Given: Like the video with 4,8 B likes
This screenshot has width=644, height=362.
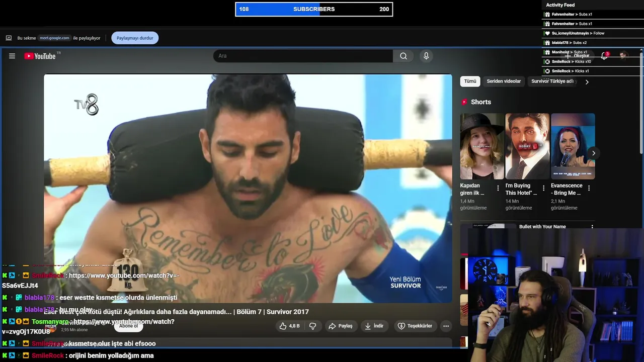Looking at the screenshot, I should (x=289, y=326).
